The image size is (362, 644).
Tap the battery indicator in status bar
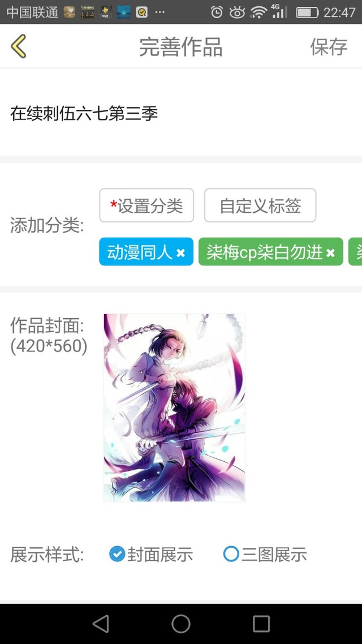(307, 12)
